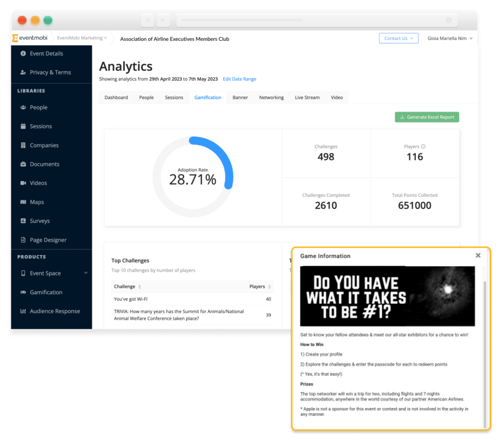Click Generate Excel Report button
This screenshot has width=499, height=448.
427,117
